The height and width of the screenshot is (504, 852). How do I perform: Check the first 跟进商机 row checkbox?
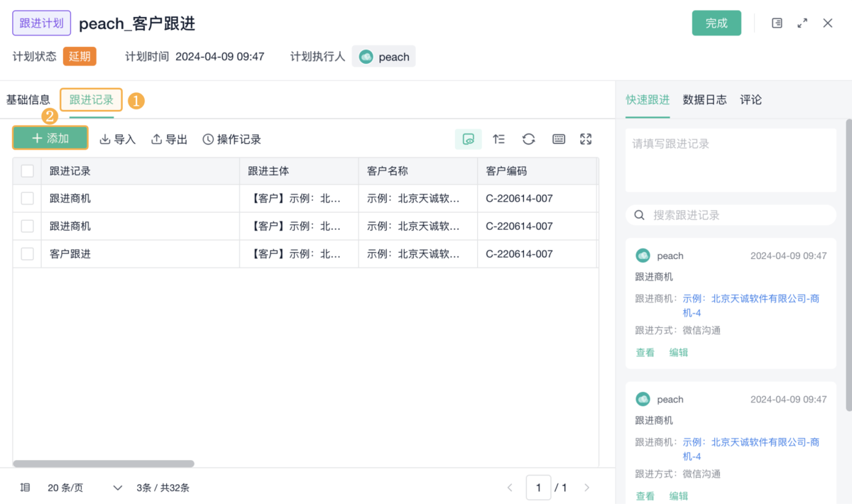click(x=27, y=199)
